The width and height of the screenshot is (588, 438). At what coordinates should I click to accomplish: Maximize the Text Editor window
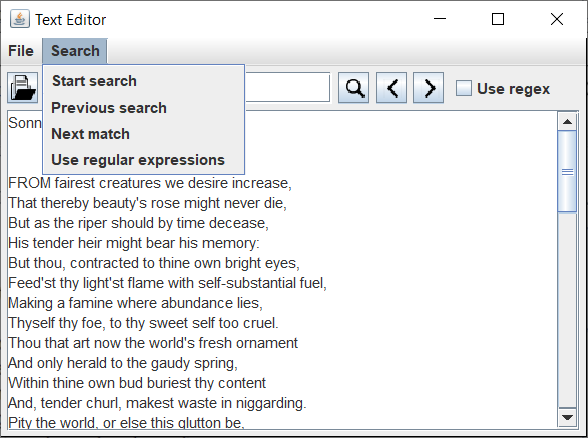[x=498, y=19]
